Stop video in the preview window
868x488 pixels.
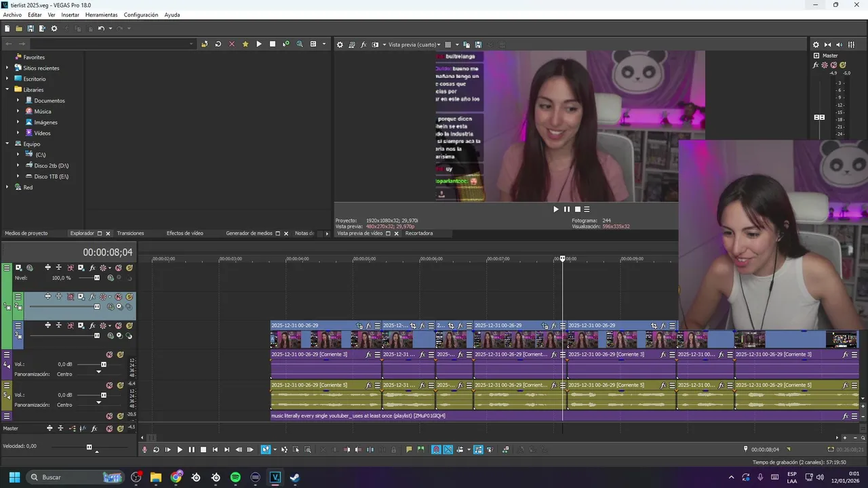(x=577, y=209)
